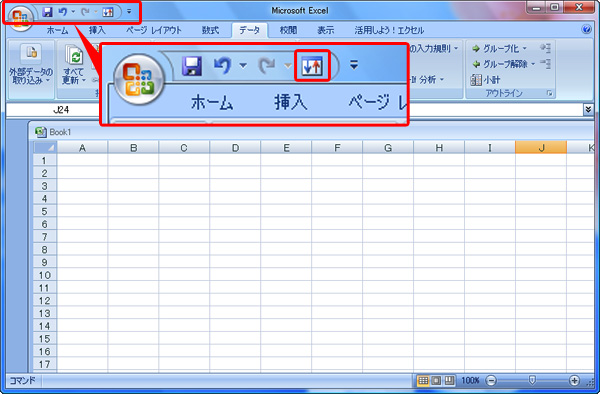Image resolution: width=600 pixels, height=394 pixels.
Task: Click the large Office button in the callout
Action: click(x=139, y=80)
